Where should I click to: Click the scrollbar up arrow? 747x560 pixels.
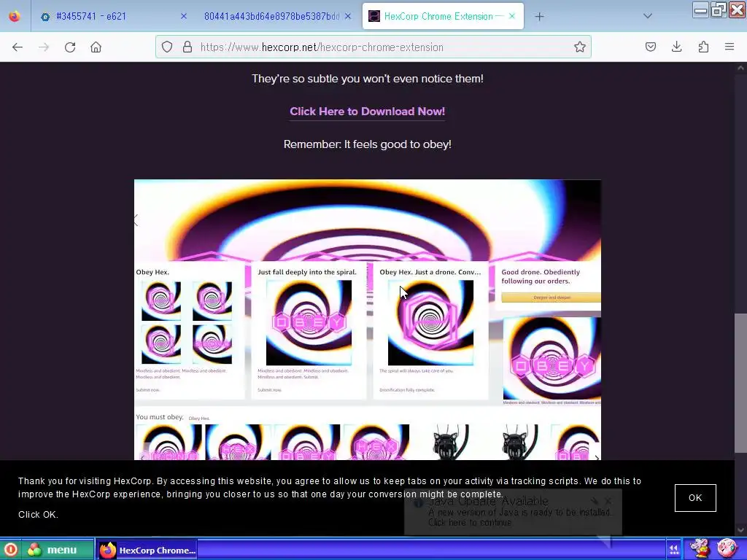pyautogui.click(x=741, y=68)
